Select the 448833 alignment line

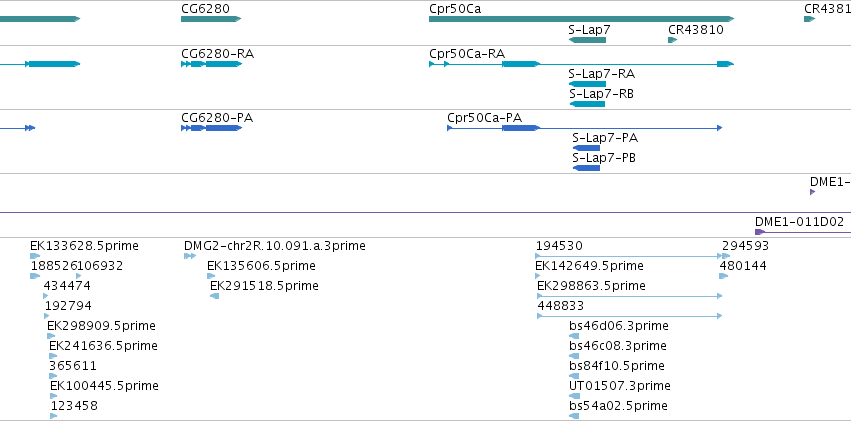[630, 316]
